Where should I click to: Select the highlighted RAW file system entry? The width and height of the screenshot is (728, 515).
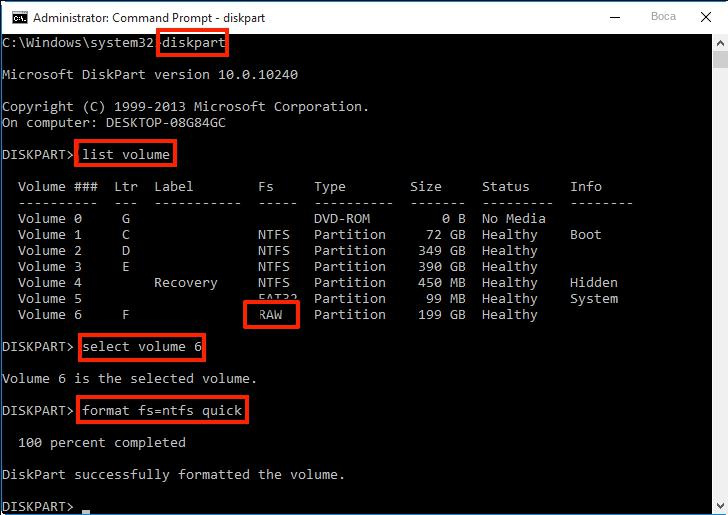point(271,315)
